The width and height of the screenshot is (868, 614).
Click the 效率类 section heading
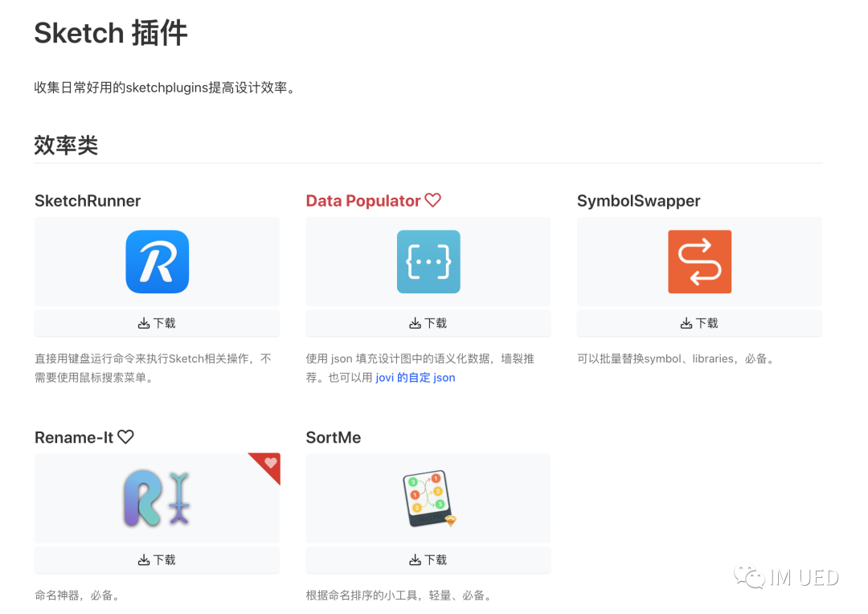[66, 145]
